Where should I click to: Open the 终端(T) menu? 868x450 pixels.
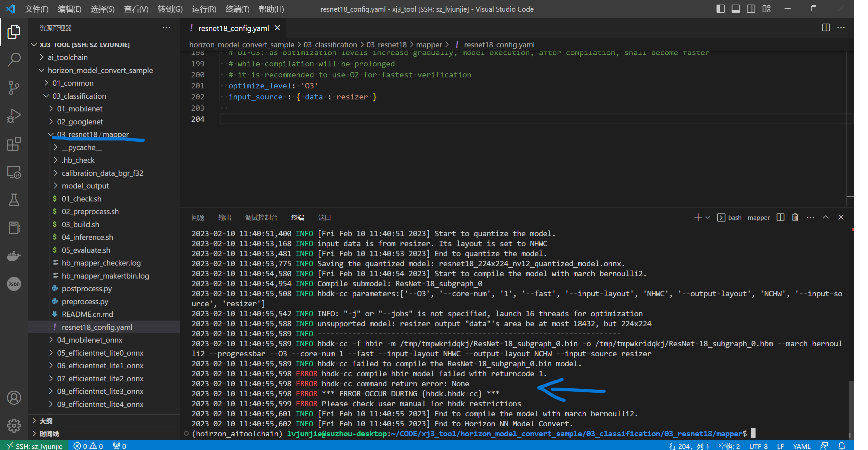[x=237, y=9]
